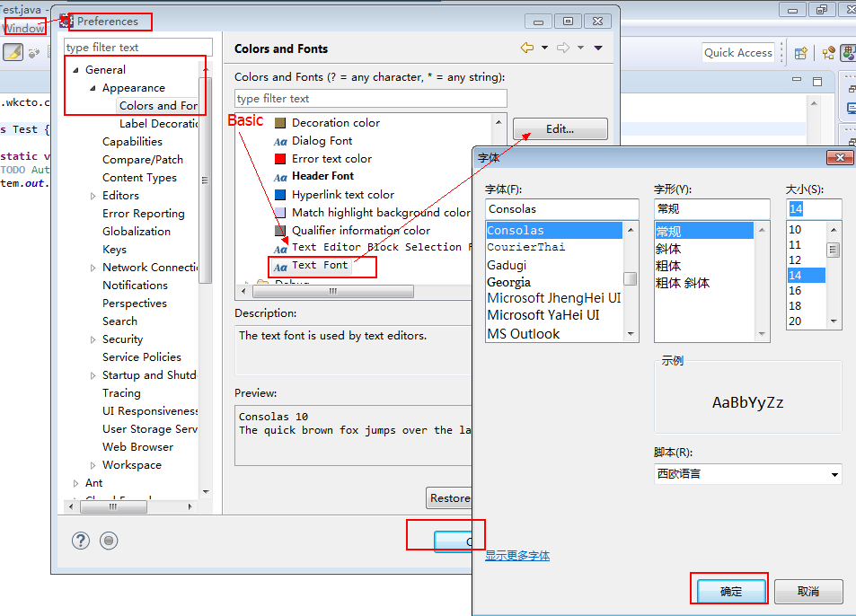
Task: Click the back arrow in Preferences header
Action: click(526, 48)
